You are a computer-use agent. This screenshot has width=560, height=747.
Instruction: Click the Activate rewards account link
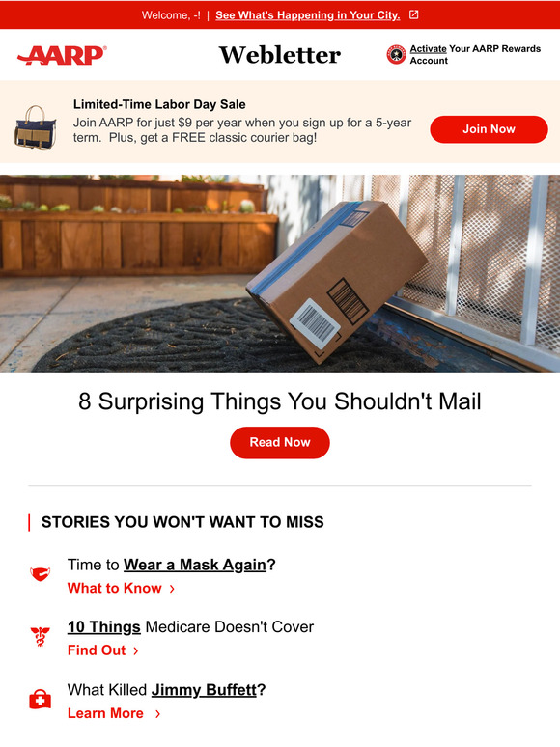click(x=428, y=48)
